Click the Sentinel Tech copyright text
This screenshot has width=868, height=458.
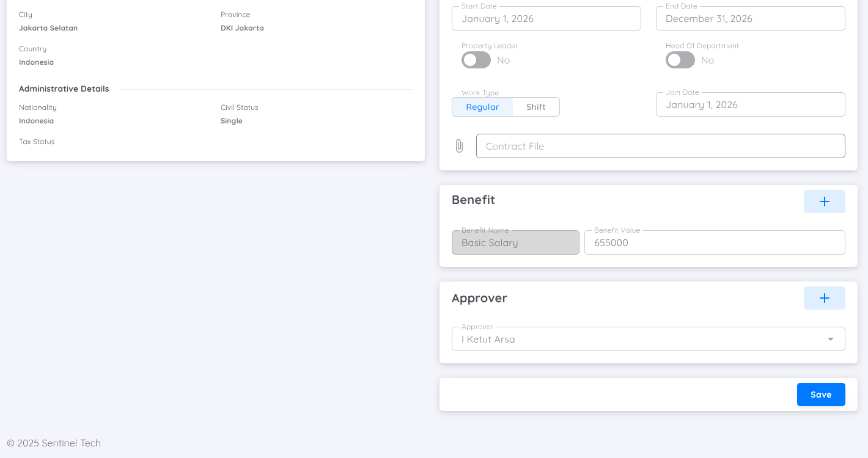(53, 443)
